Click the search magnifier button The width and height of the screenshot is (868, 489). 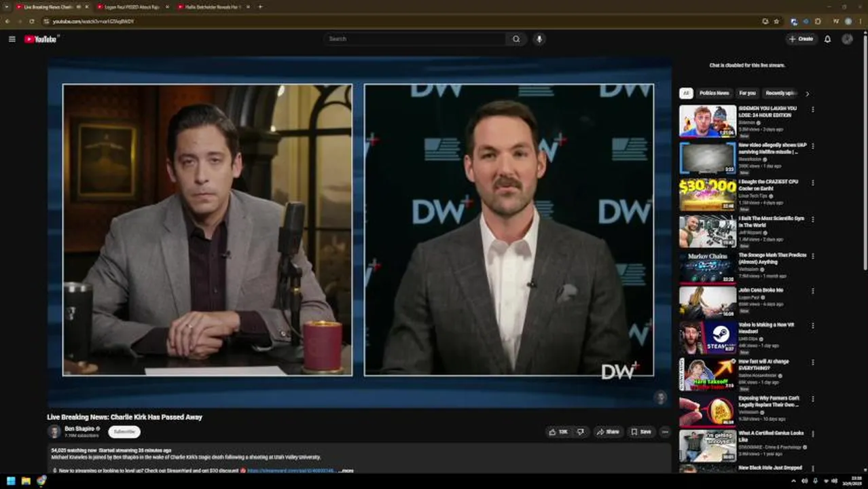(516, 39)
